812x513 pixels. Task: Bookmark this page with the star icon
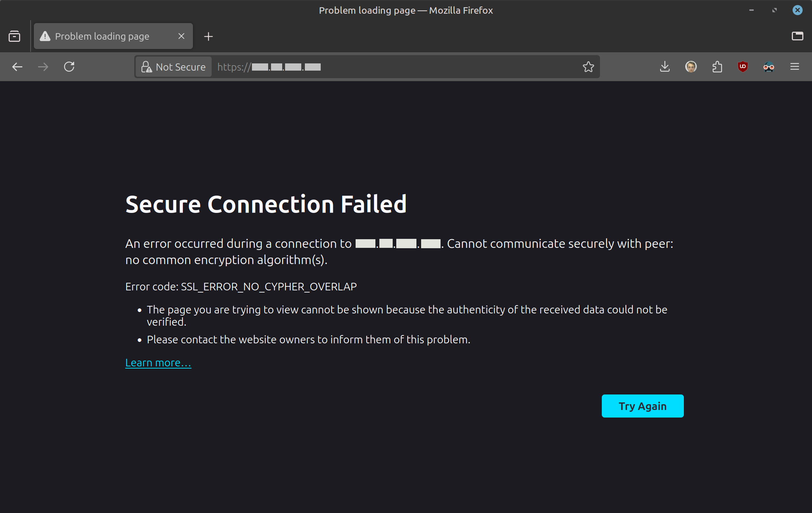coord(588,67)
